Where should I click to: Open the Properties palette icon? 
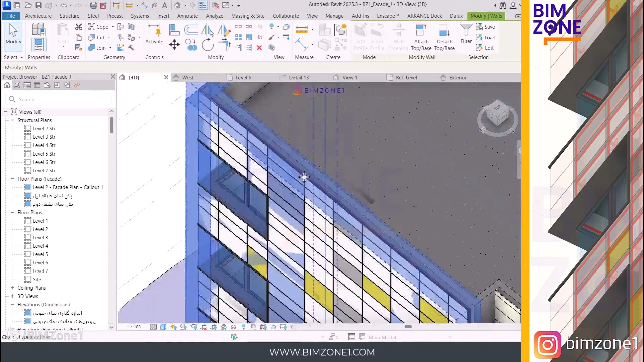click(x=38, y=44)
